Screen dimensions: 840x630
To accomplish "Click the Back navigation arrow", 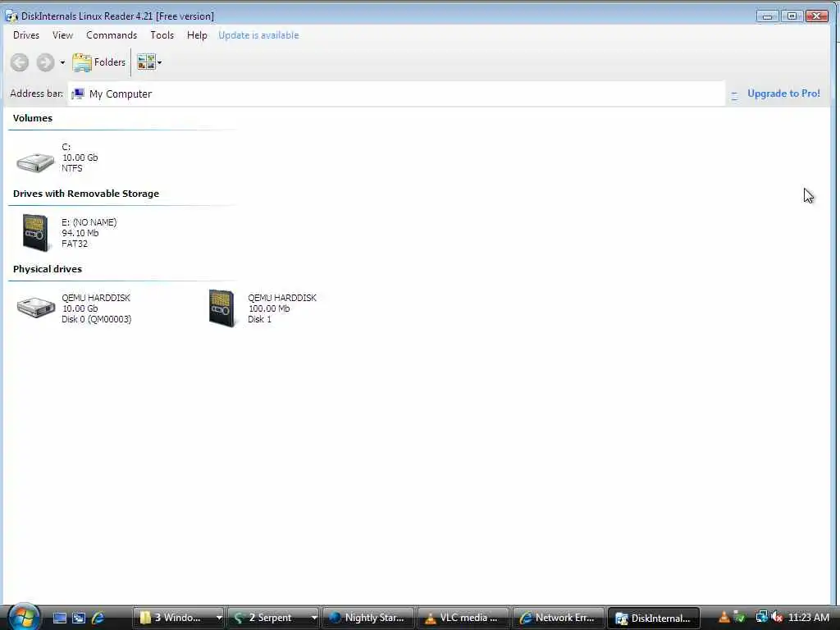I will [x=20, y=62].
